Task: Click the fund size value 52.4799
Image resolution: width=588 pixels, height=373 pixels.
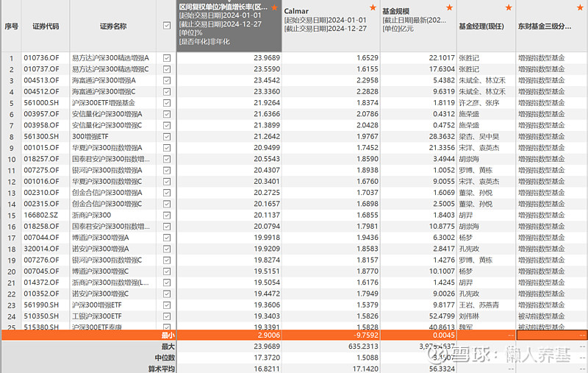Action: coord(442,316)
